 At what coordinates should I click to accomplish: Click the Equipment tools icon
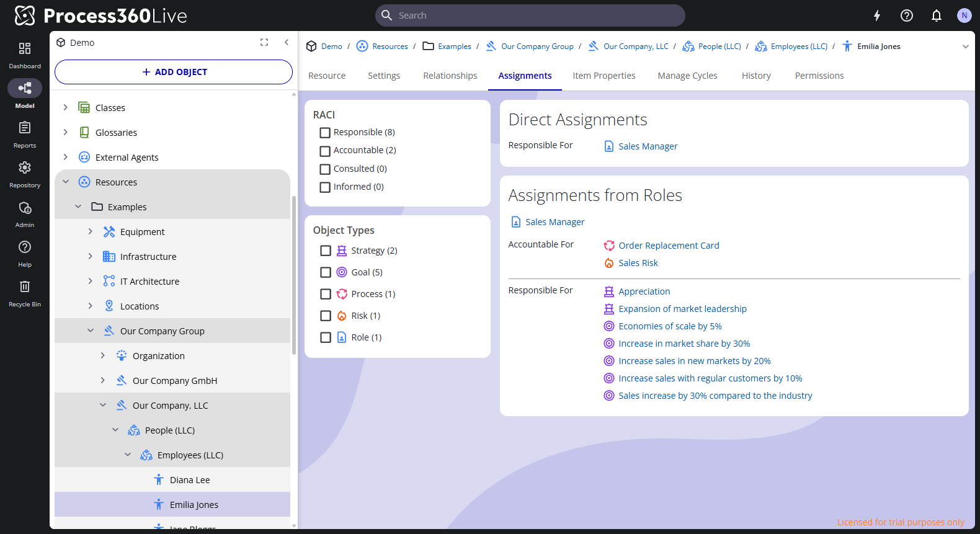click(x=109, y=231)
